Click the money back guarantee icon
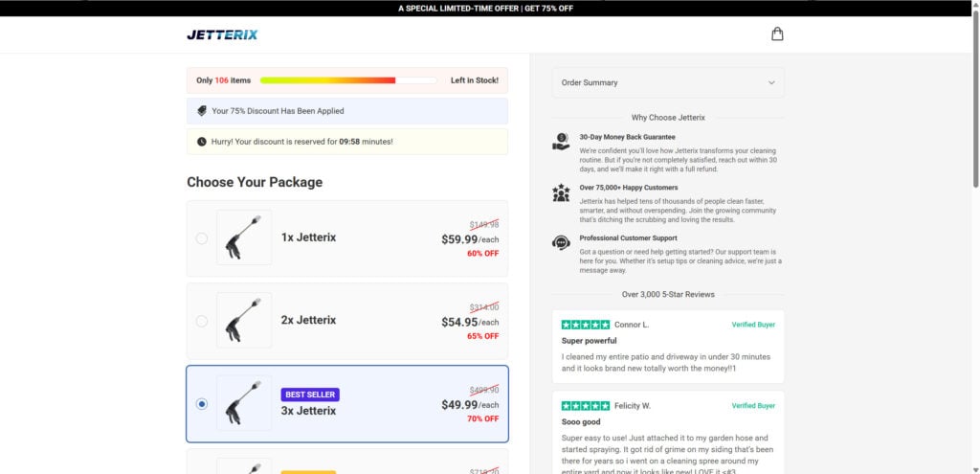 561,142
